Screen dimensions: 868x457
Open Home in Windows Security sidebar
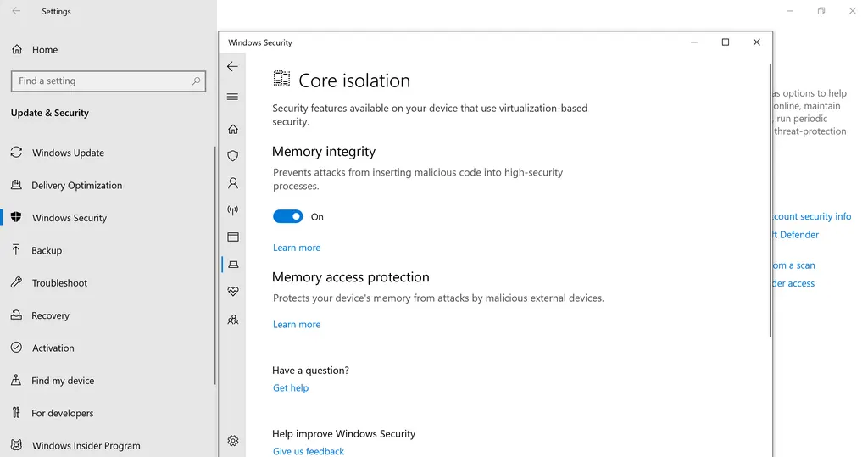pos(233,129)
